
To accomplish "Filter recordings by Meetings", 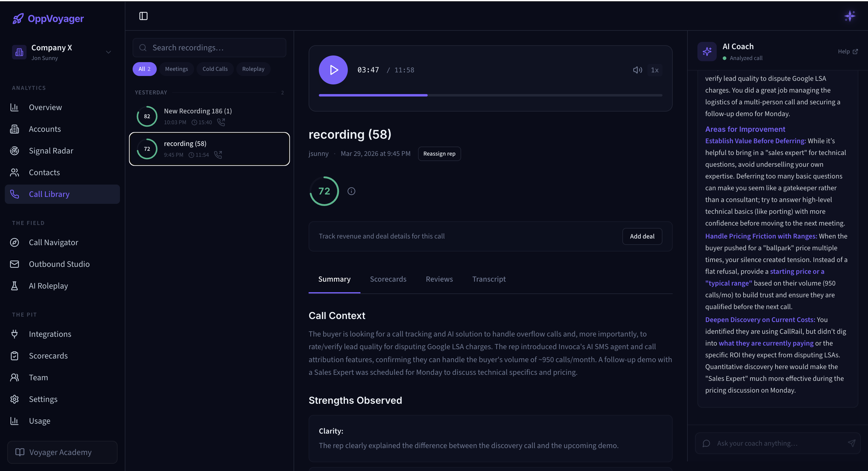I will coord(176,69).
